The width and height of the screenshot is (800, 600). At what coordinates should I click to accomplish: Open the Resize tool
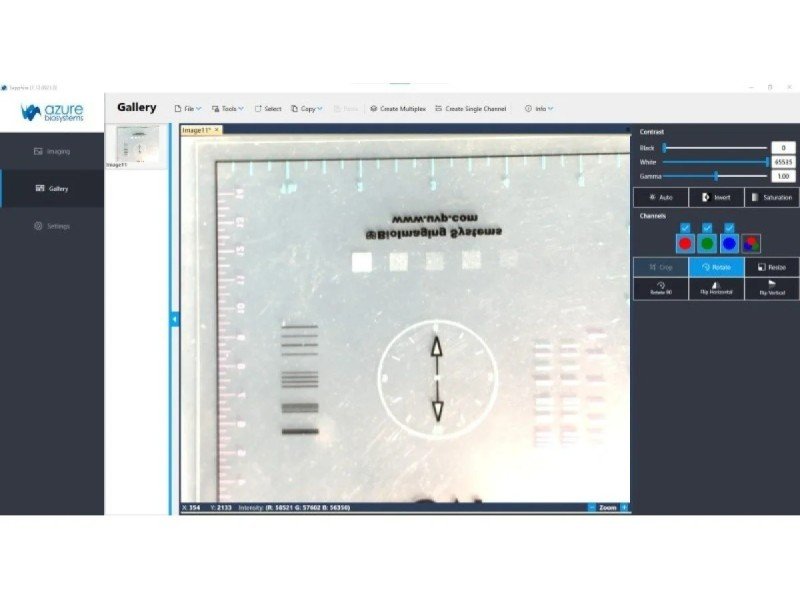coord(771,267)
